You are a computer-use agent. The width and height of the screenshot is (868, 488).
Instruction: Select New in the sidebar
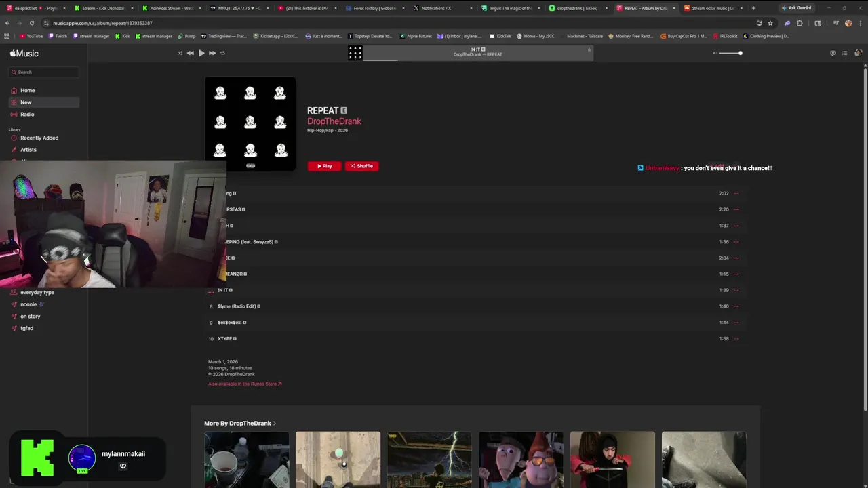pyautogui.click(x=44, y=102)
